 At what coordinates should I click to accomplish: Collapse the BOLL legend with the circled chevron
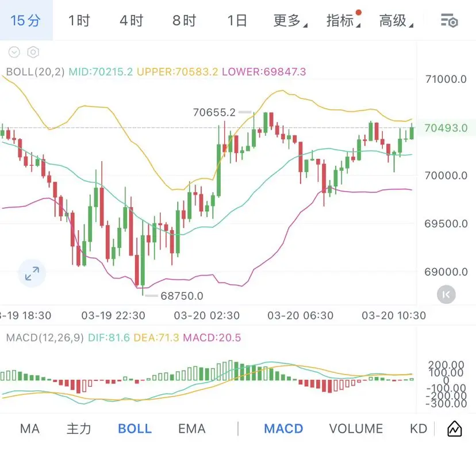click(14, 52)
